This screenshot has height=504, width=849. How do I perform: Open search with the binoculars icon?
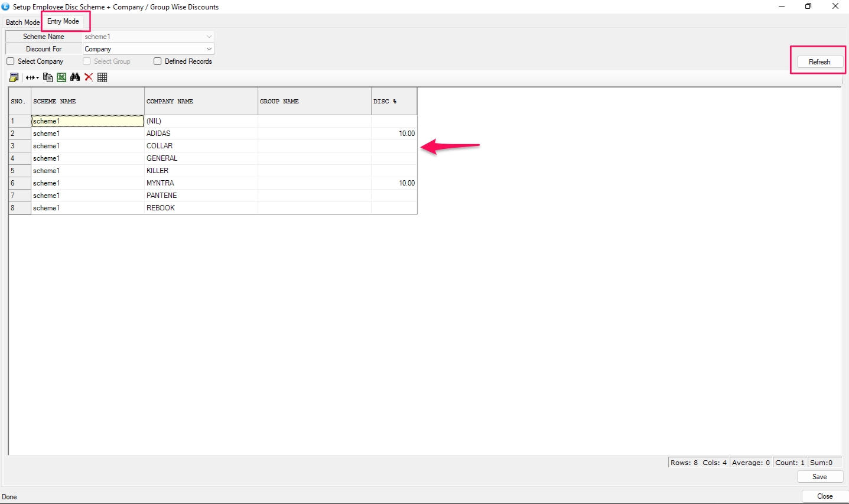tap(75, 77)
